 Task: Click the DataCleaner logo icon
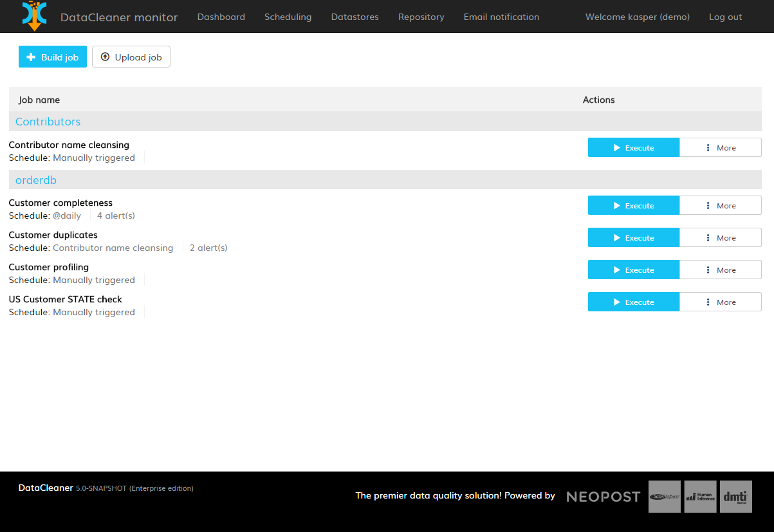click(34, 15)
